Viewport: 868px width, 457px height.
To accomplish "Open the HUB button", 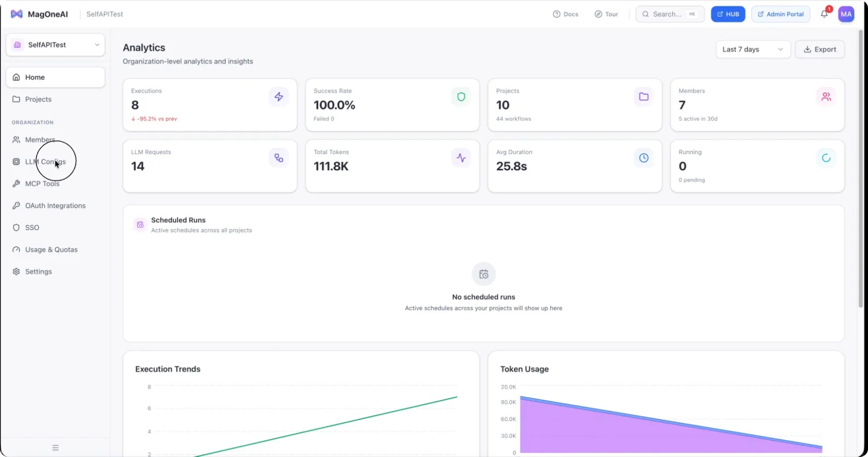I will point(728,14).
